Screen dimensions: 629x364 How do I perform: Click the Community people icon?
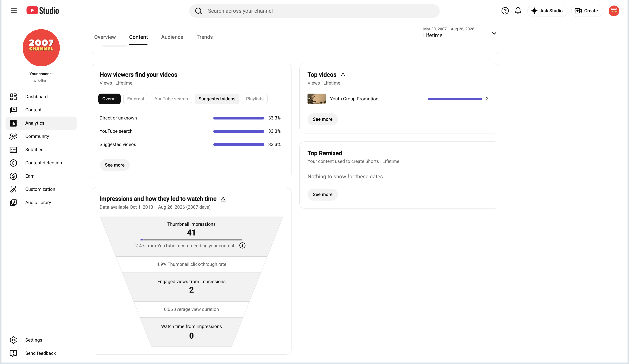[13, 136]
